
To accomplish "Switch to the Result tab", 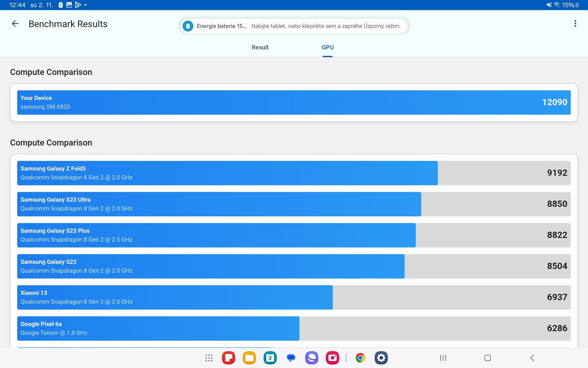I will pos(260,47).
